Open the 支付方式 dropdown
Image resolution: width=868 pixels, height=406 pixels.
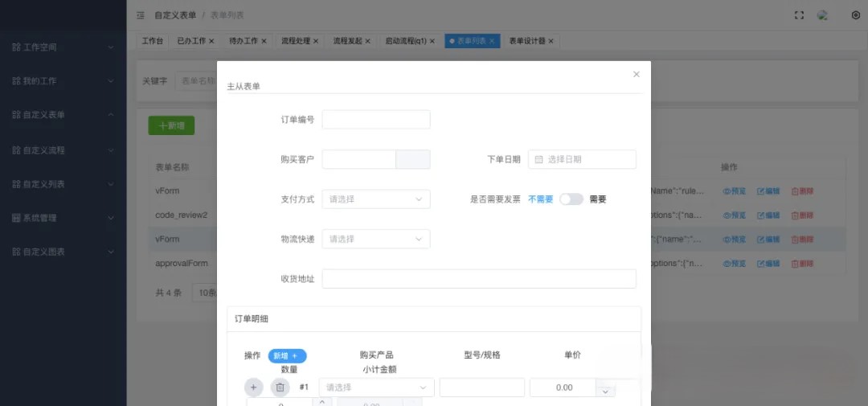tap(375, 199)
